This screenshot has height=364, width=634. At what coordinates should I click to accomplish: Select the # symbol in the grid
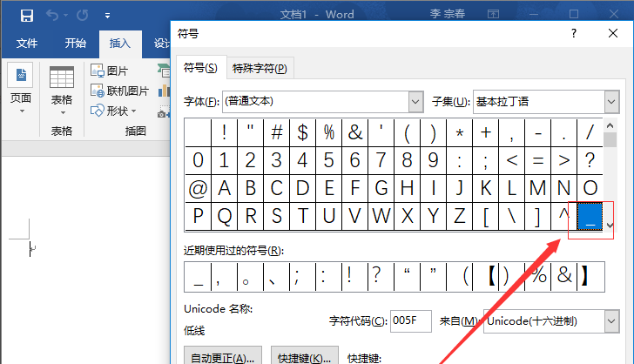pos(277,132)
